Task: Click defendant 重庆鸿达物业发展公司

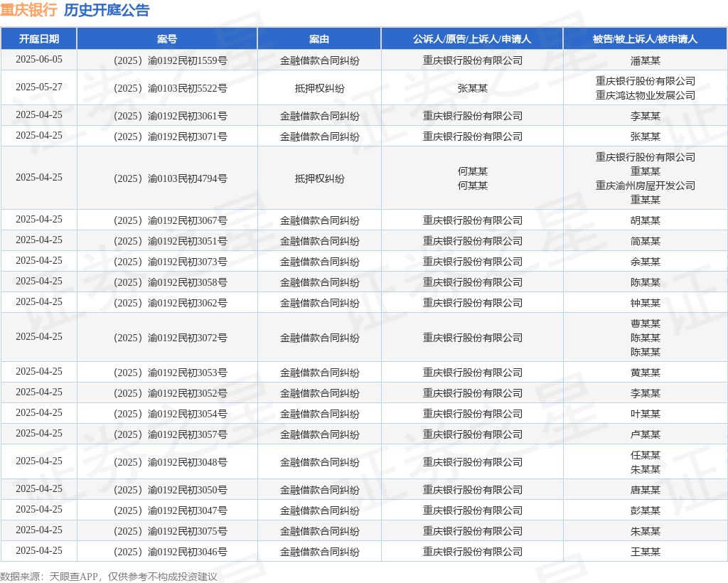Action: point(646,95)
